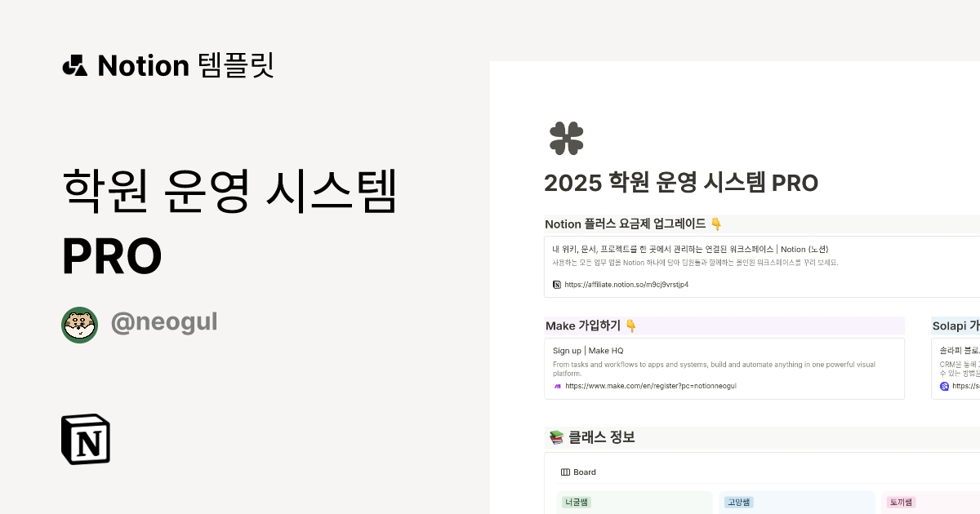Click the 'Sign up | Make HQ' bookmark title

coord(588,351)
